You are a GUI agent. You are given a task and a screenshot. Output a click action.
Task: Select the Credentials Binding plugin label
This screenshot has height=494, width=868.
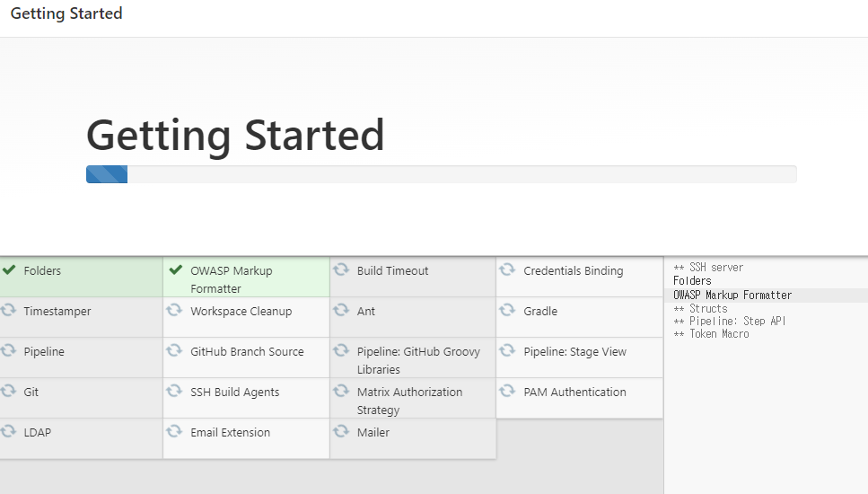pyautogui.click(x=573, y=271)
